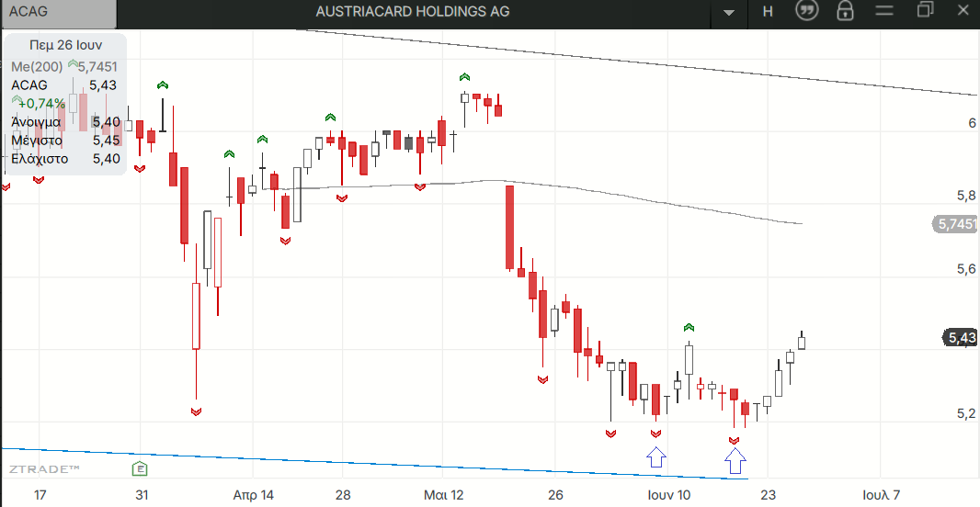Click the 'Μαι 12' date axis label
Image resolution: width=980 pixels, height=507 pixels.
click(444, 495)
